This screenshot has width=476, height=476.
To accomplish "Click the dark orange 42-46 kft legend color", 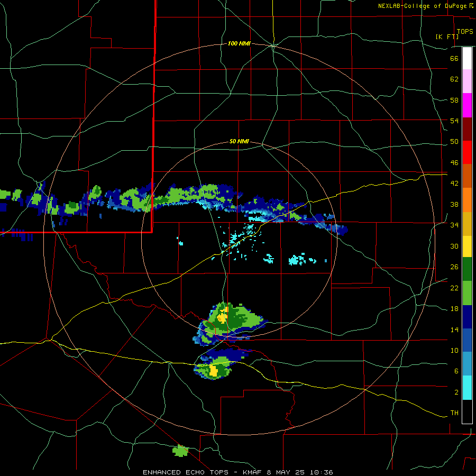I will 467,176.
